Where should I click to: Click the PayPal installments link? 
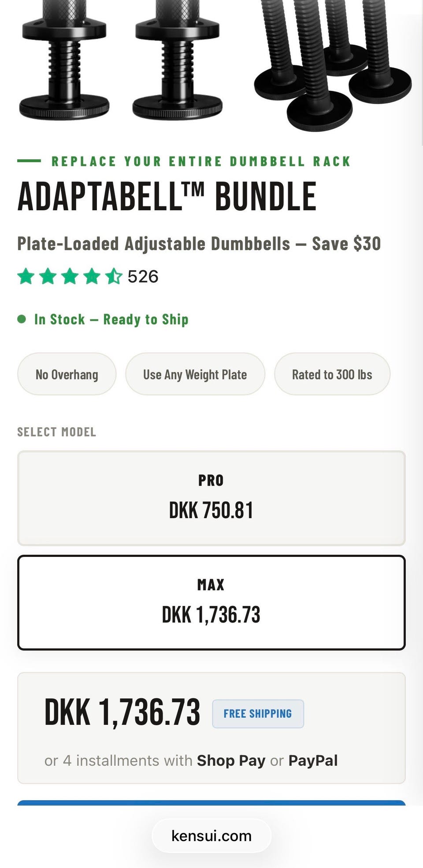313,760
